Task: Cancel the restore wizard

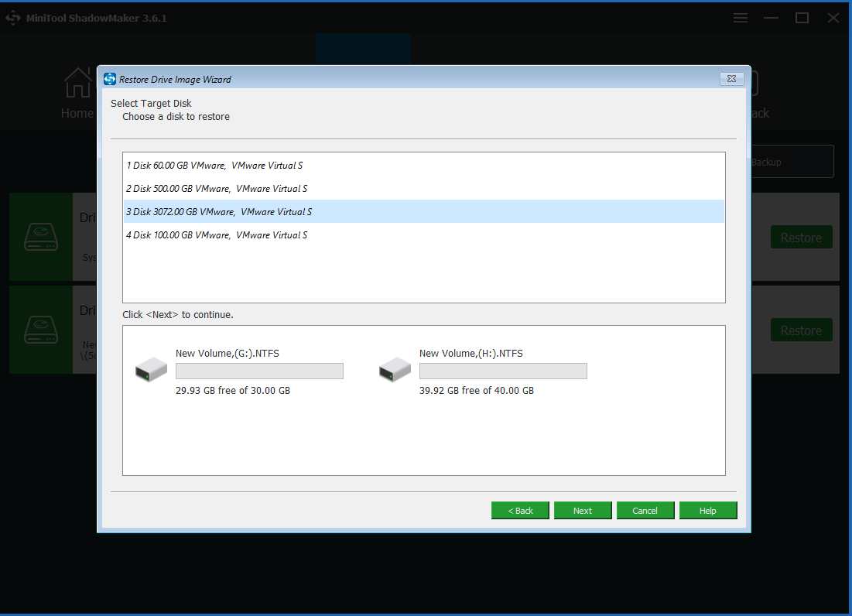Action: coord(645,510)
